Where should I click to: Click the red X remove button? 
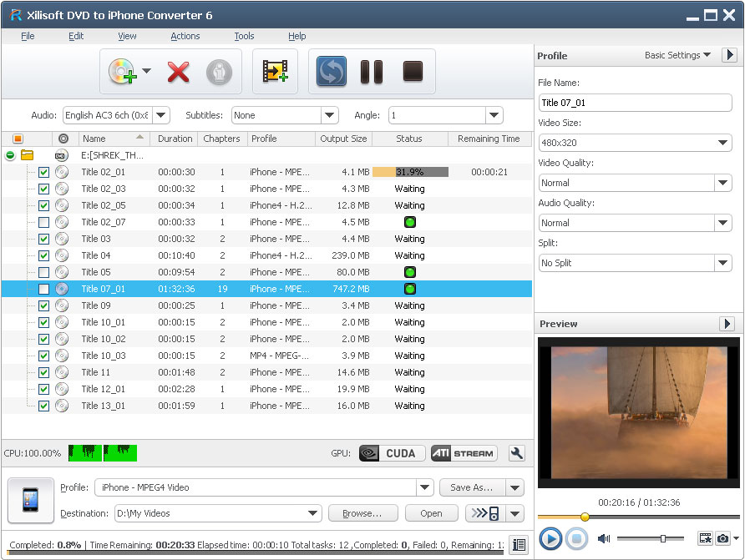coord(178,72)
